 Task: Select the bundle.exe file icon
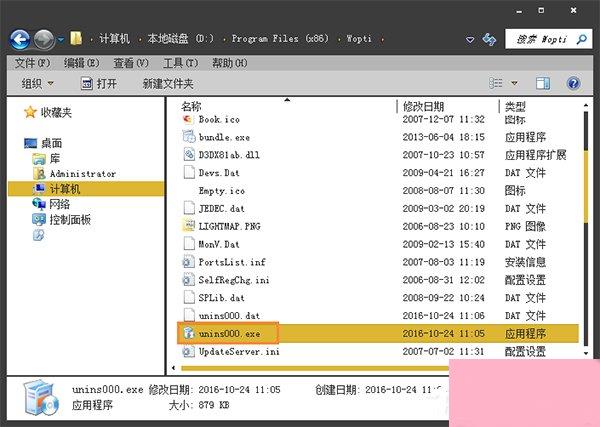189,137
